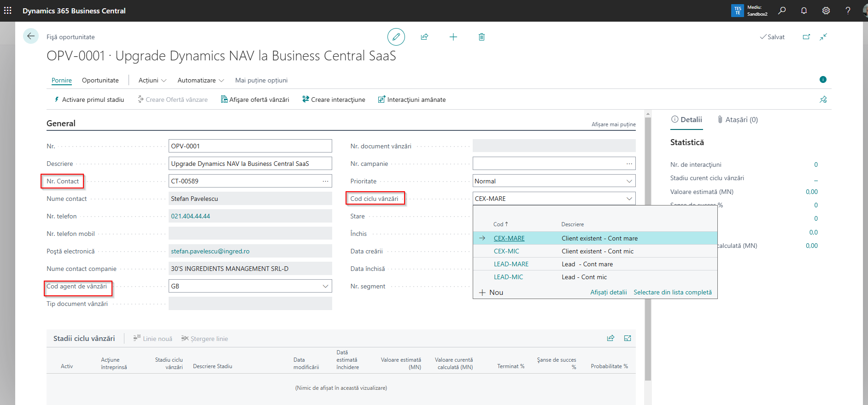Image resolution: width=868 pixels, height=405 pixels.
Task: Expand the Stadii ciclu vânzări part
Action: pyautogui.click(x=628, y=338)
